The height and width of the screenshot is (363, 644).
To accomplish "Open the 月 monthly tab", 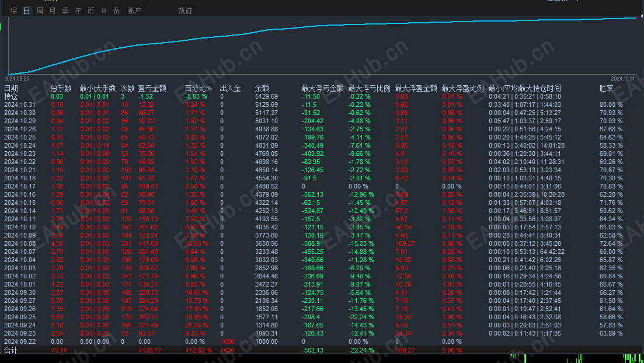I will tap(52, 11).
